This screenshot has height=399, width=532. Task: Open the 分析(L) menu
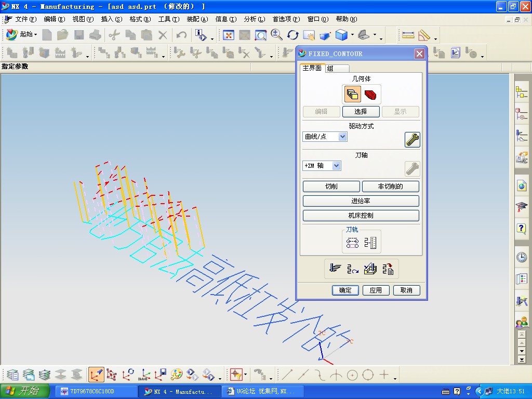coord(255,19)
